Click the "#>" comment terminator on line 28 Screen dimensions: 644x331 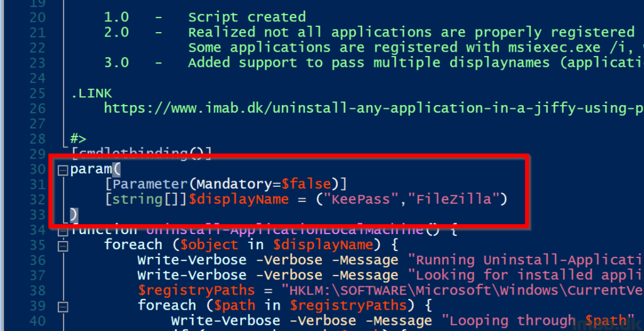[x=79, y=138]
